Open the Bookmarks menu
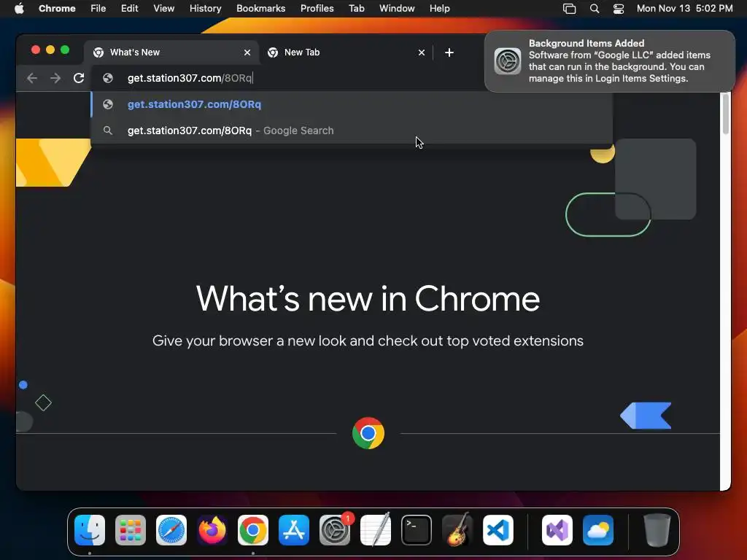The image size is (747, 560). click(261, 9)
